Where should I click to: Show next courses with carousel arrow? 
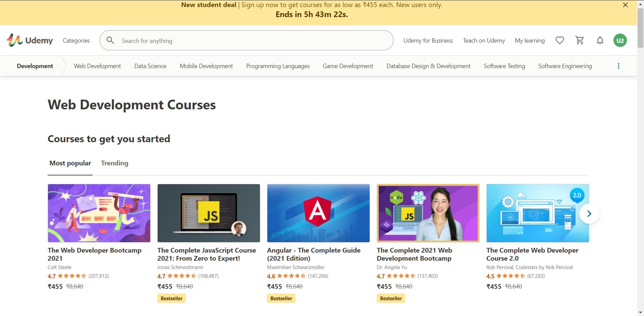(x=589, y=213)
